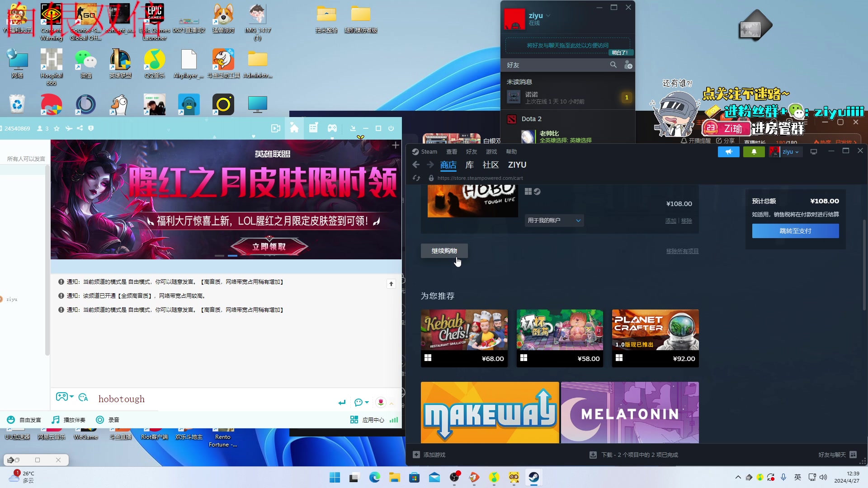Toggle 自由发言 free speech mode
The width and height of the screenshot is (868, 488).
(24, 420)
